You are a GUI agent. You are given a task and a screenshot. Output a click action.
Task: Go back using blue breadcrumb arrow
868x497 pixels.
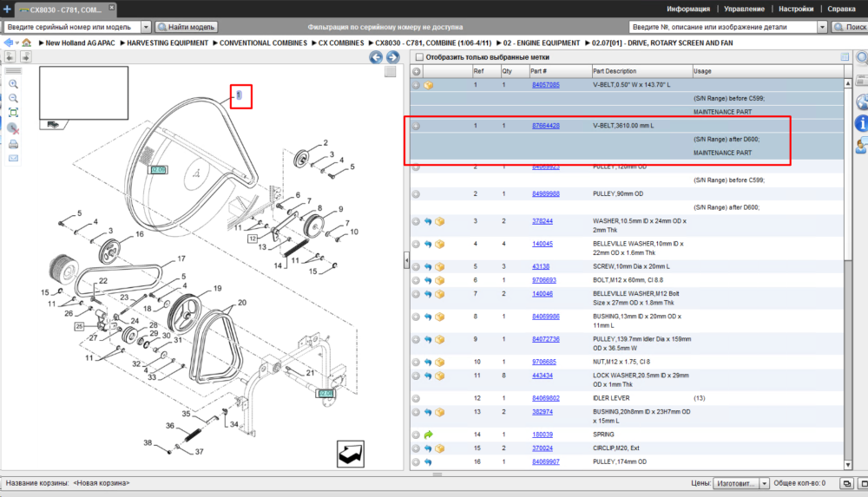pos(9,43)
